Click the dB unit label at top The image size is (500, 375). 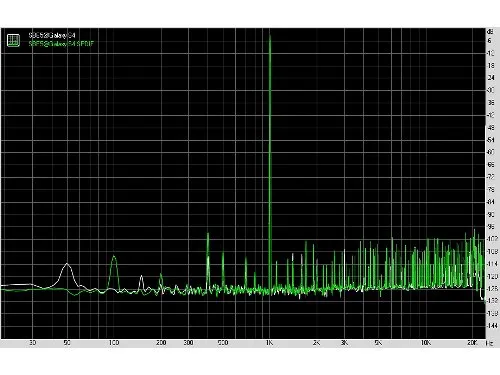pyautogui.click(x=490, y=32)
